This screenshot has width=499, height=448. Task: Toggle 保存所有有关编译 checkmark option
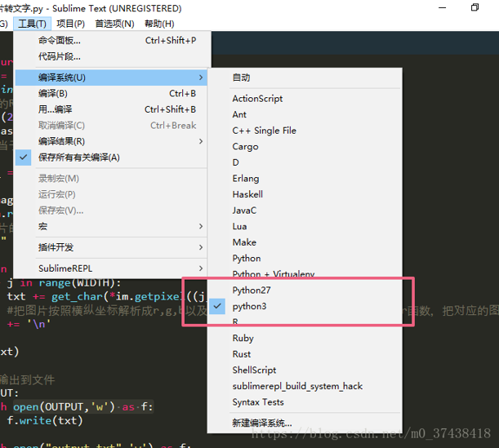(79, 157)
